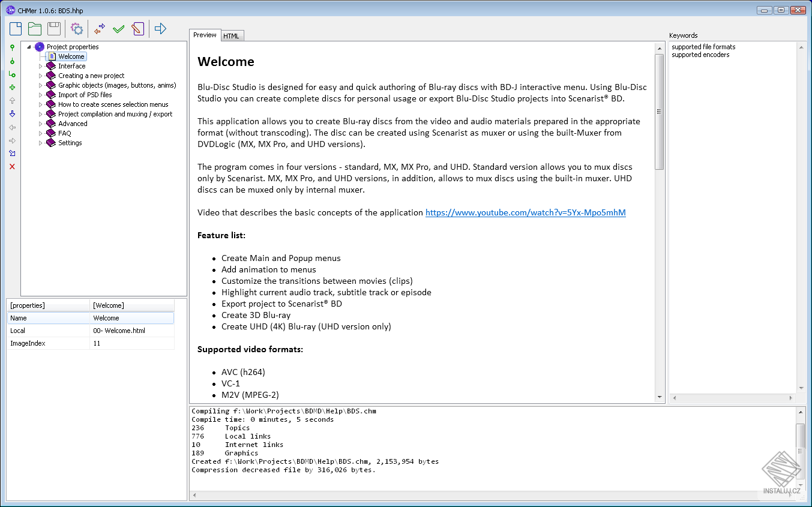Open a project using the green folder icon

pyautogui.click(x=35, y=28)
